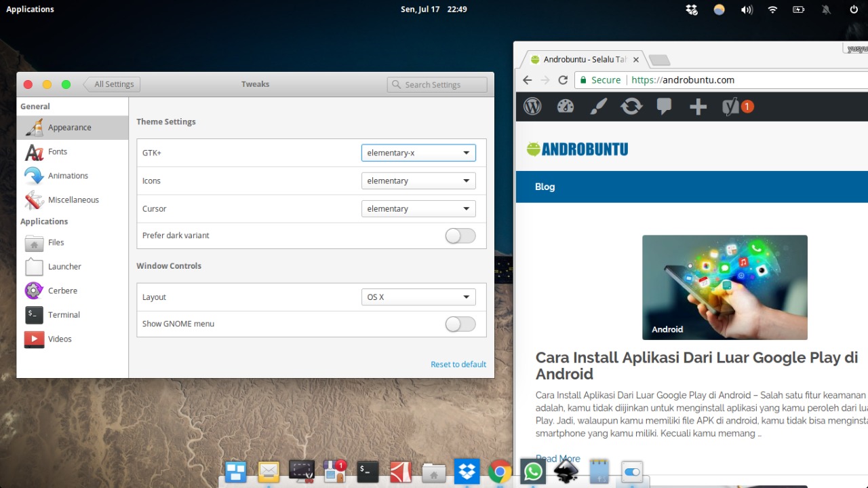Open the WordPress new content plus icon
Screen dimensions: 868x488
pos(698,107)
